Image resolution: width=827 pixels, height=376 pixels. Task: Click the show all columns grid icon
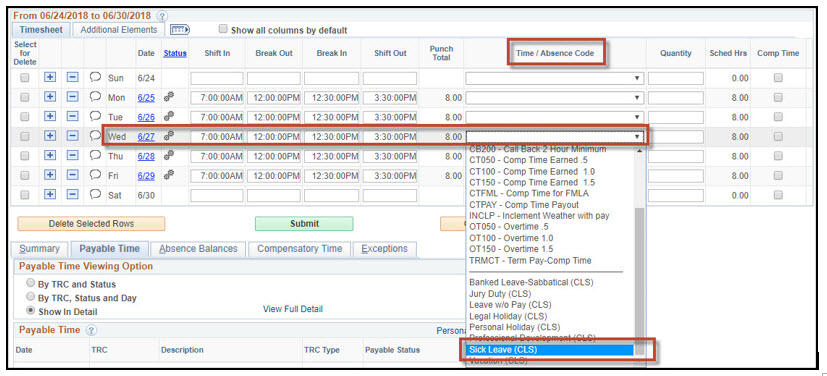[180, 30]
